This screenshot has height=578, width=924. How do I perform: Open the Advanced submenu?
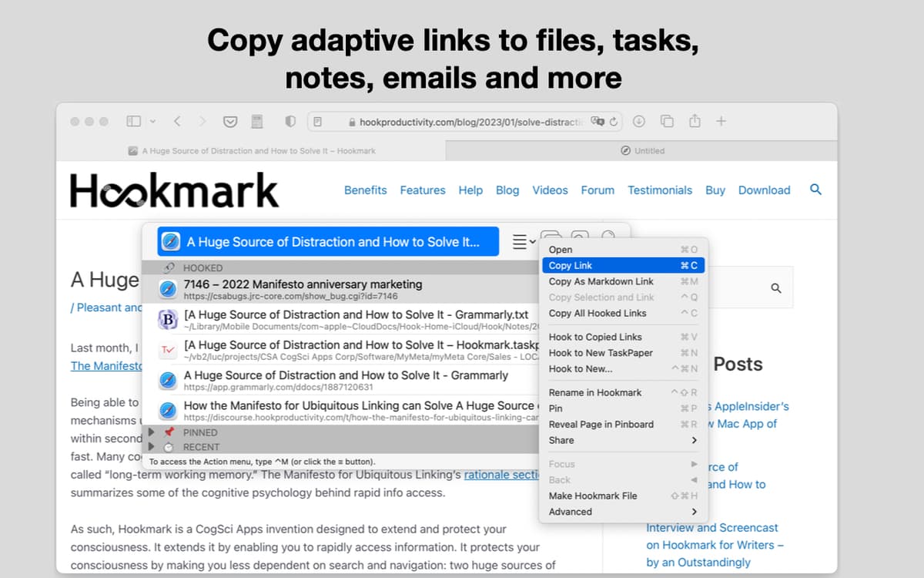622,512
